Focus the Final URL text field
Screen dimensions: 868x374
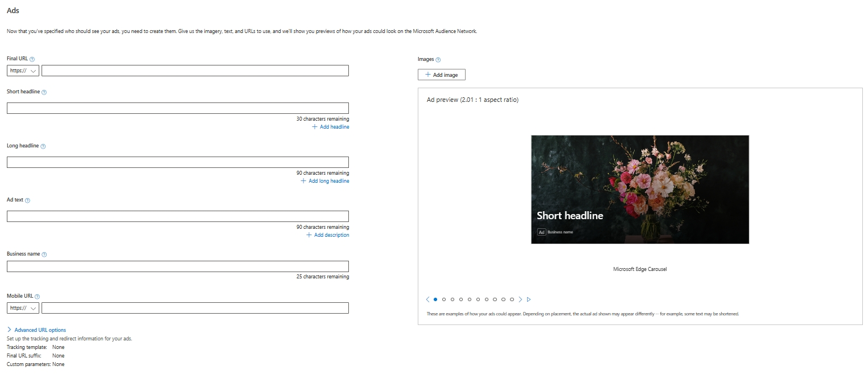(195, 71)
